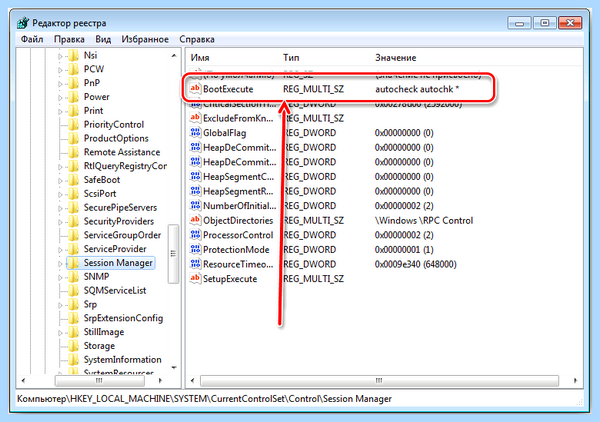Click the ProductOptions folder icon
Screen dimensions: 600x422
click(73, 138)
